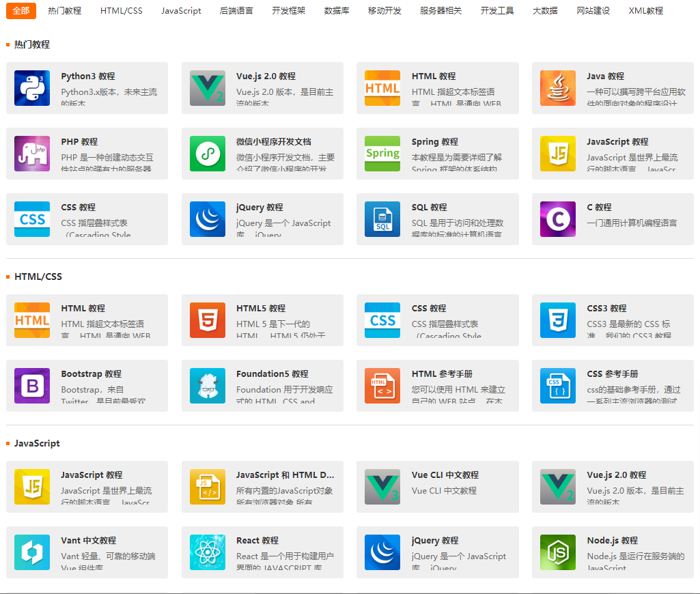Viewport: 700px width, 594px height.
Task: Click the HTML5 shield icon
Action: tap(208, 320)
